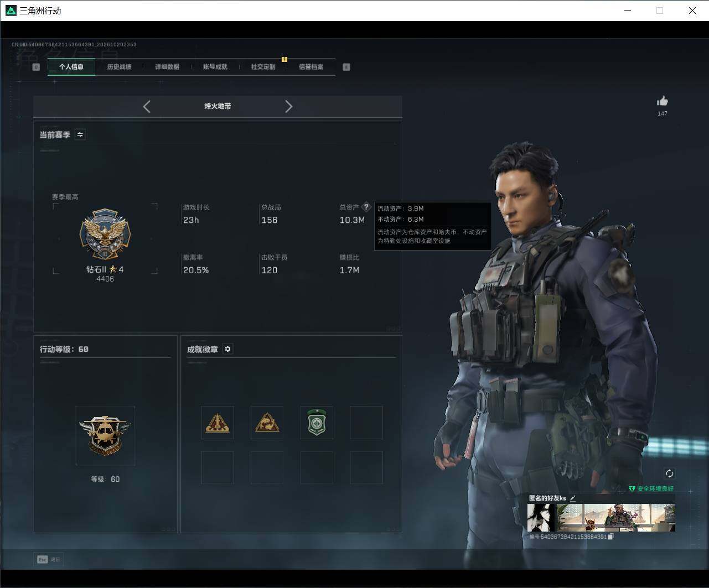Open the 社交定制 tab
The image size is (709, 588).
(x=263, y=67)
